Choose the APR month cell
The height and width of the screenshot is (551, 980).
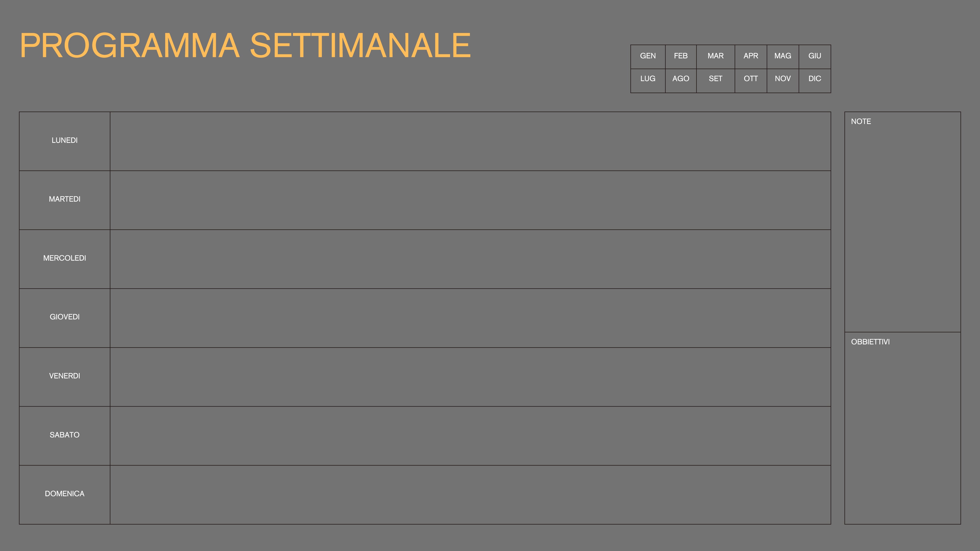pyautogui.click(x=751, y=56)
